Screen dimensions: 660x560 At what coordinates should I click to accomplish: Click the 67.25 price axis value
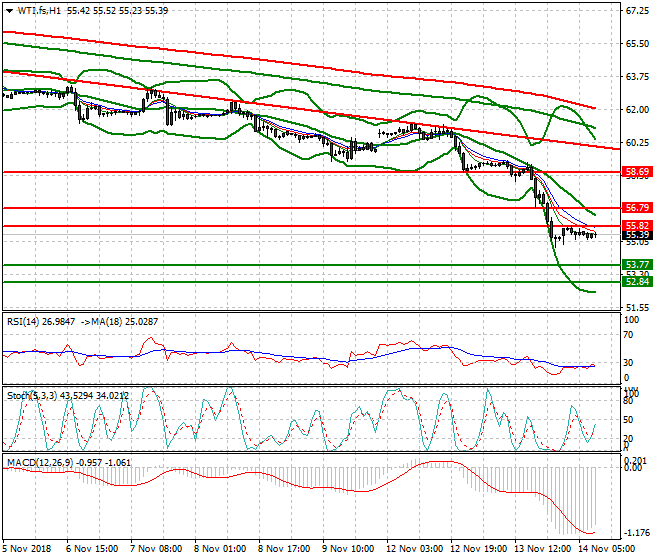637,11
